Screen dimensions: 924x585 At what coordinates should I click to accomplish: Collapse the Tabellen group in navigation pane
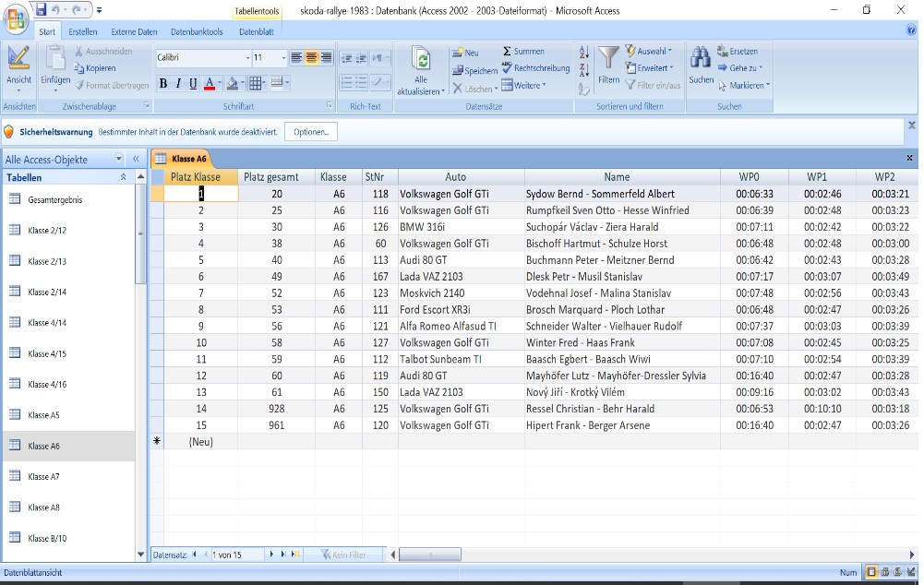(123, 177)
